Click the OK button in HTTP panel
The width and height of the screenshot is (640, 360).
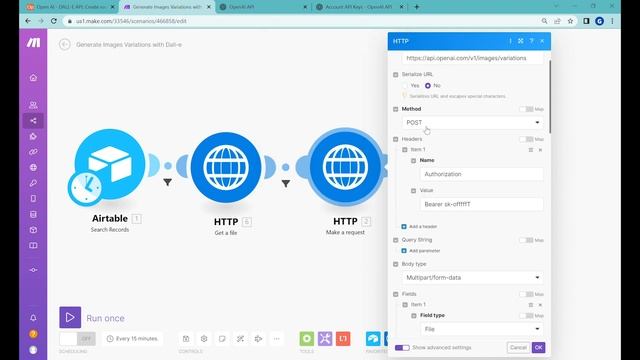coord(538,347)
